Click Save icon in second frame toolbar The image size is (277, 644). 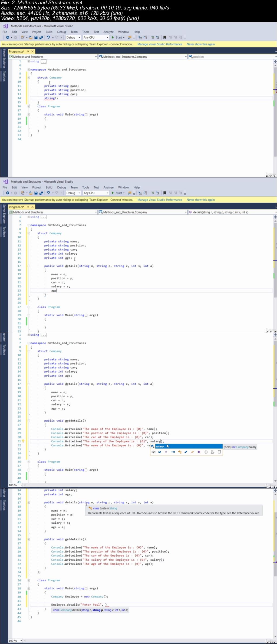pyautogui.click(x=36, y=193)
